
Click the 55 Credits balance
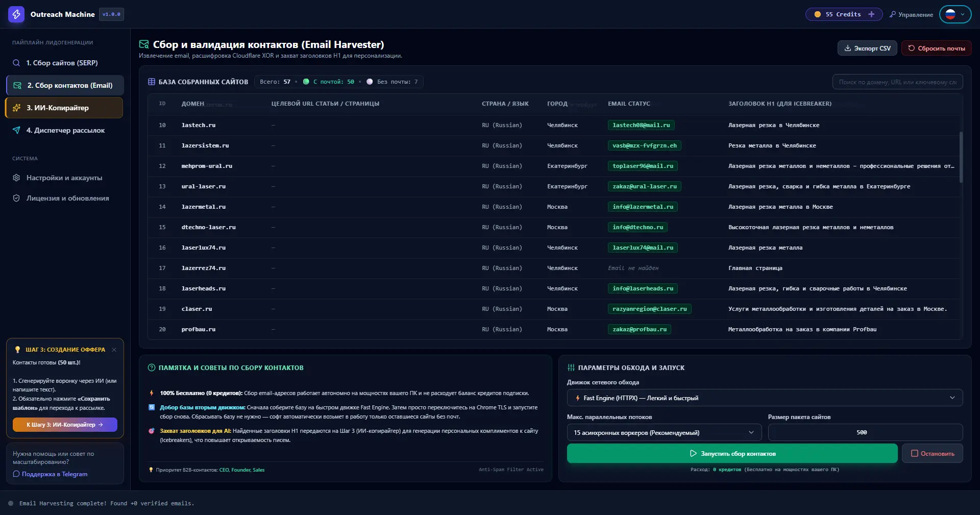pos(843,14)
